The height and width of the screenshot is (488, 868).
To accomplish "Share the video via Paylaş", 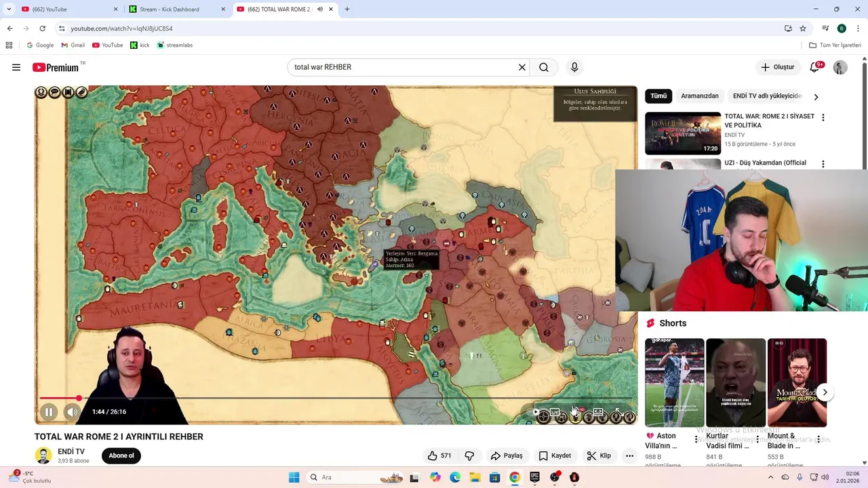I will tap(507, 455).
